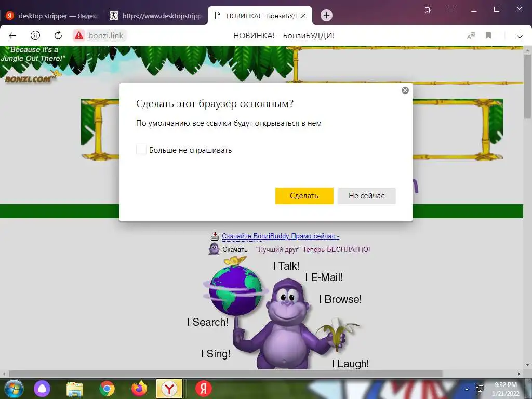Open the red site security warning icon
Screen dimensions: 532x399
pos(79,35)
